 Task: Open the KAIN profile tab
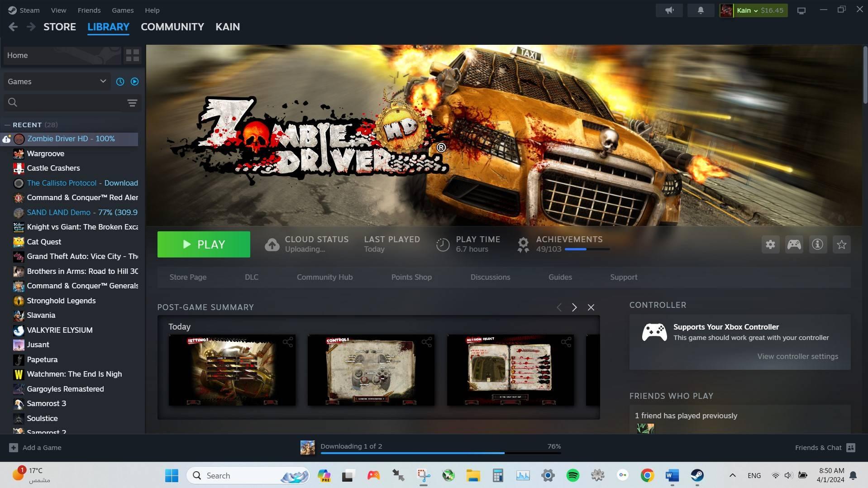[x=228, y=27]
